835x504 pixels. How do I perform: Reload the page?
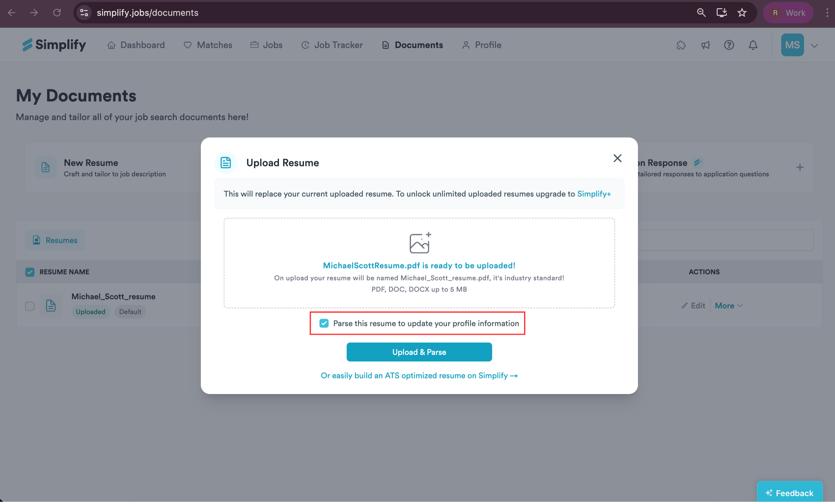point(57,13)
